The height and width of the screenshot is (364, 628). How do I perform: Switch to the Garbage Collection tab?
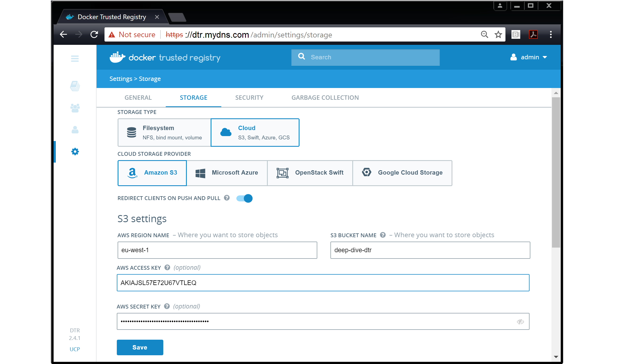[325, 98]
